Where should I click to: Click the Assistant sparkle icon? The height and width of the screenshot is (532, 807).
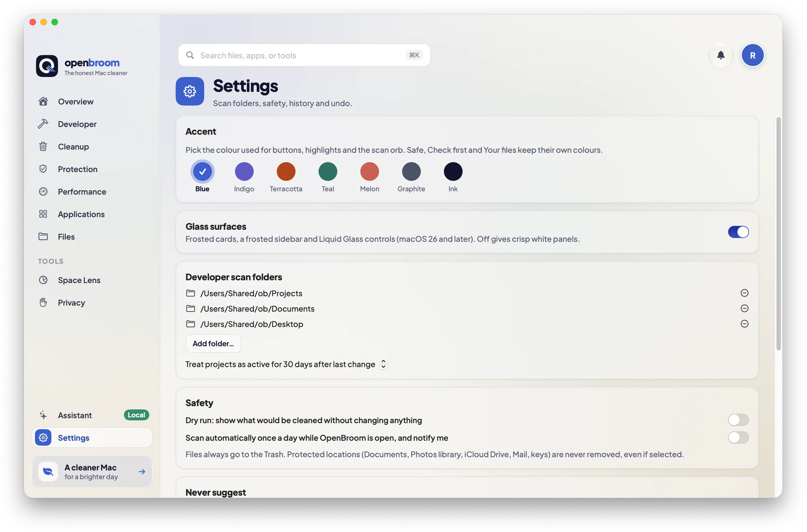[43, 415]
